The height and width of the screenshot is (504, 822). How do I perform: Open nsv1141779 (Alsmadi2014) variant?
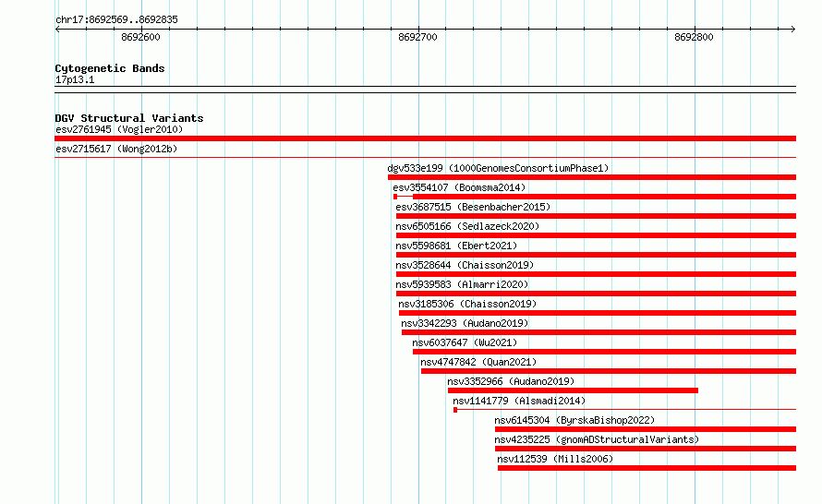519,401
